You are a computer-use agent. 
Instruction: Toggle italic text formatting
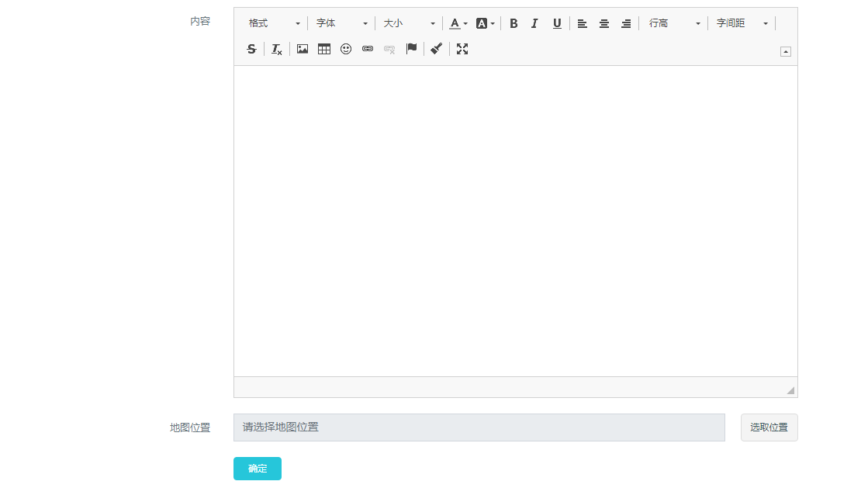(x=534, y=23)
